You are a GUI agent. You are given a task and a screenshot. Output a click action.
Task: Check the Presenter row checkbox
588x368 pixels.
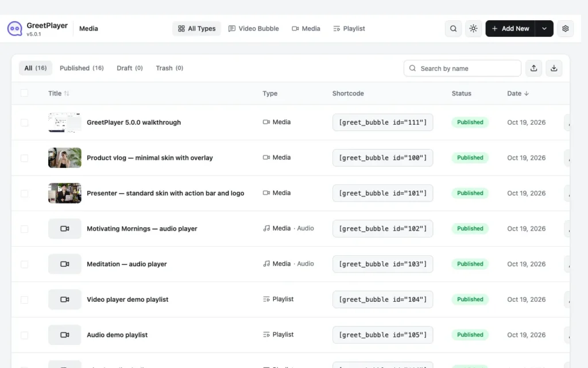(24, 193)
